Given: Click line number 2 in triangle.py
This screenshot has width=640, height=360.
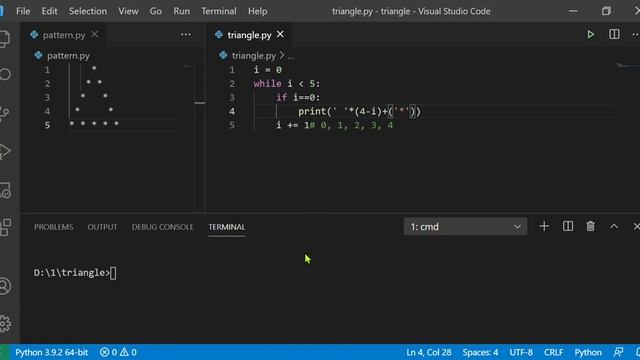Looking at the screenshot, I should tap(232, 84).
